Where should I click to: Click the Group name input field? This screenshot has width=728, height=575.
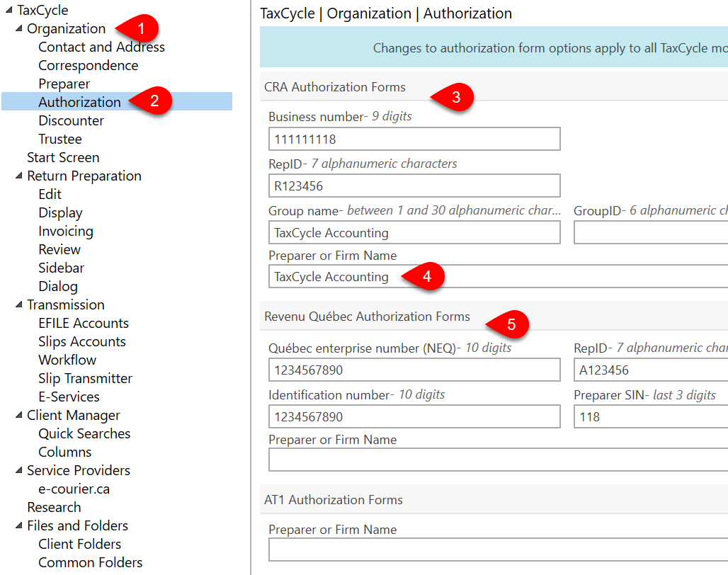pos(414,232)
